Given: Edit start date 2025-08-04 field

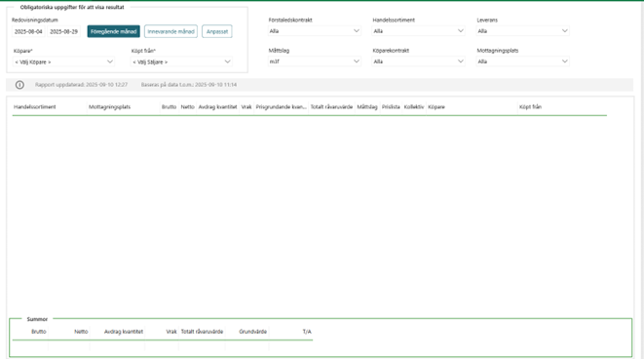Looking at the screenshot, I should pos(28,31).
